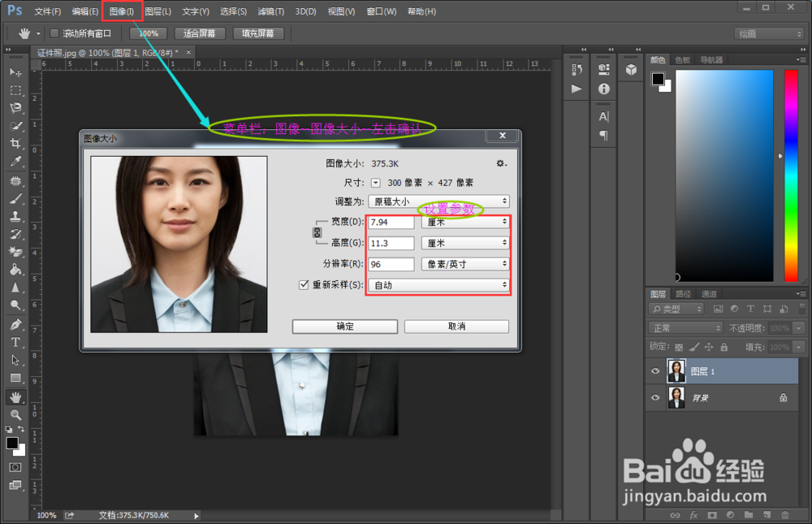Enable Scroll All Windows checkbox
This screenshot has width=812, height=524.
point(54,33)
